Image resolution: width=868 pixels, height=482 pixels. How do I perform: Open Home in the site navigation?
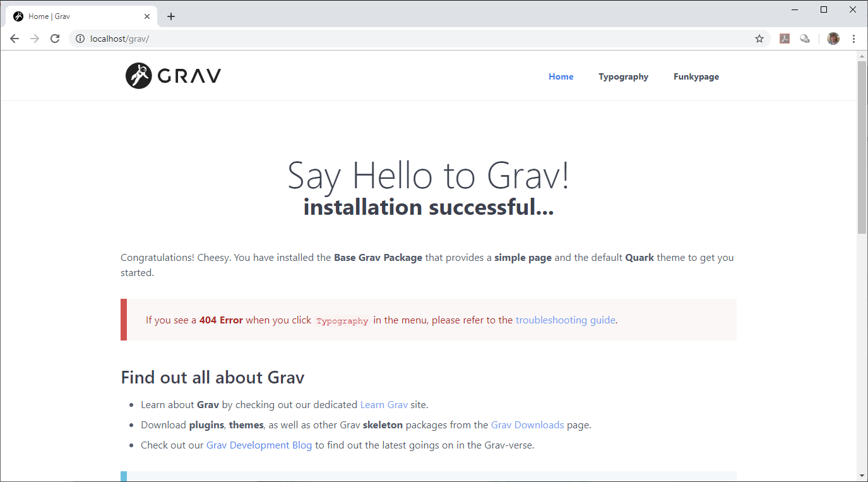pyautogui.click(x=561, y=76)
